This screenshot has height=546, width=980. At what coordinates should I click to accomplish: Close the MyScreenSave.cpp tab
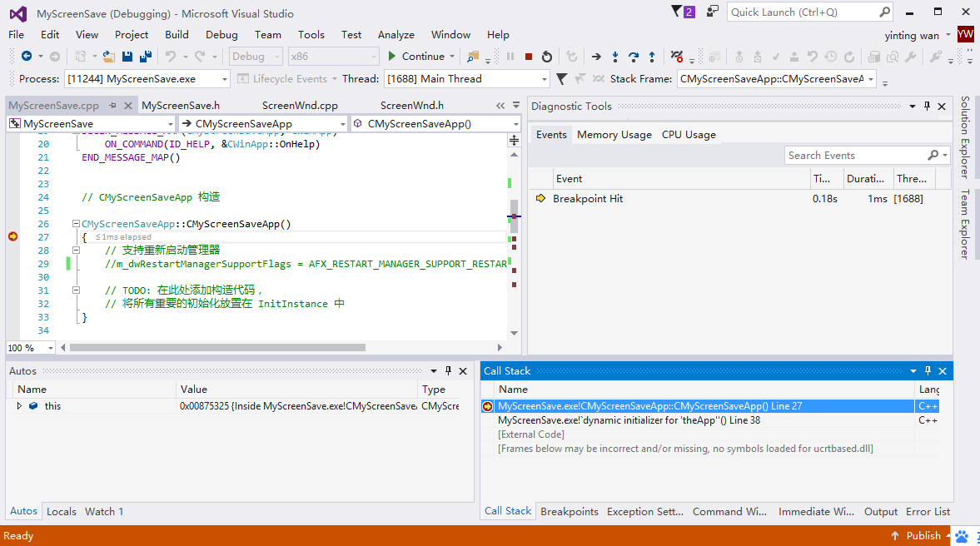(x=127, y=106)
